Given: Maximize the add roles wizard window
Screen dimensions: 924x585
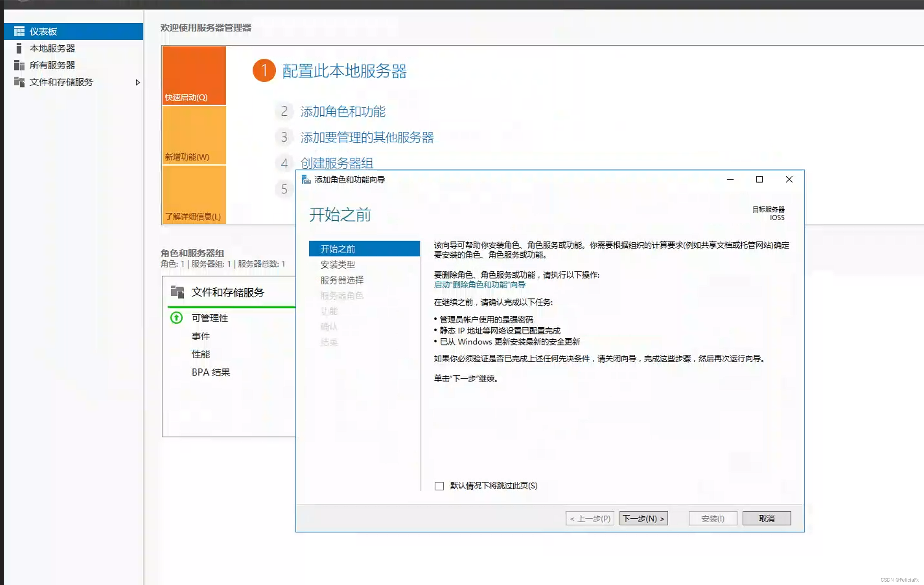Looking at the screenshot, I should (759, 179).
